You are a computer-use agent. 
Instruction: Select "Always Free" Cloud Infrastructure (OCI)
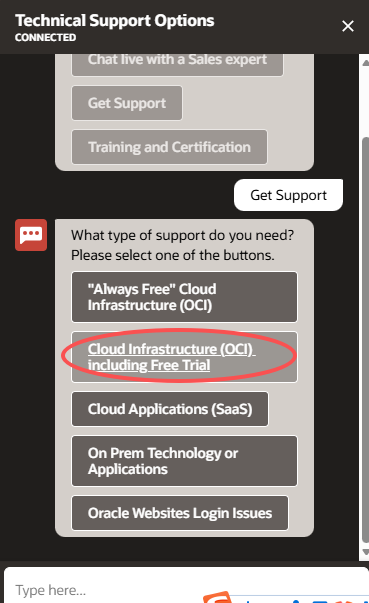click(x=184, y=297)
